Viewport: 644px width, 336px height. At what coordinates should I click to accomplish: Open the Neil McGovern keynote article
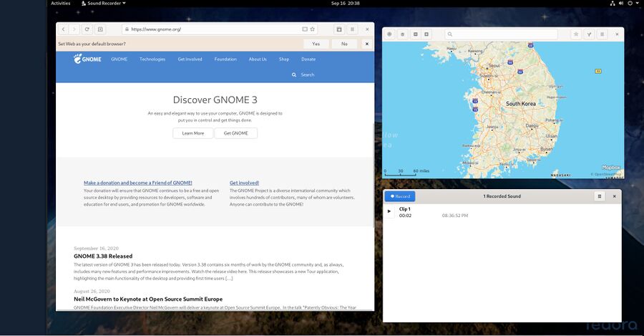point(148,299)
